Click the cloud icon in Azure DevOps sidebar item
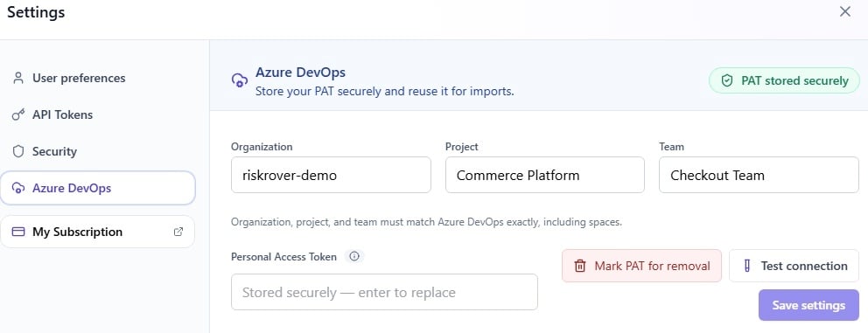The width and height of the screenshot is (868, 333). (x=18, y=188)
